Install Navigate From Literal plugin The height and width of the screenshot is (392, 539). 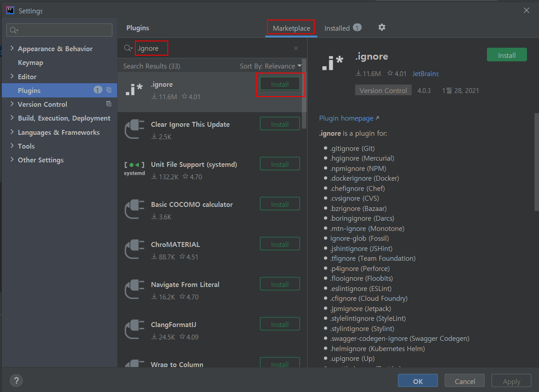(280, 284)
